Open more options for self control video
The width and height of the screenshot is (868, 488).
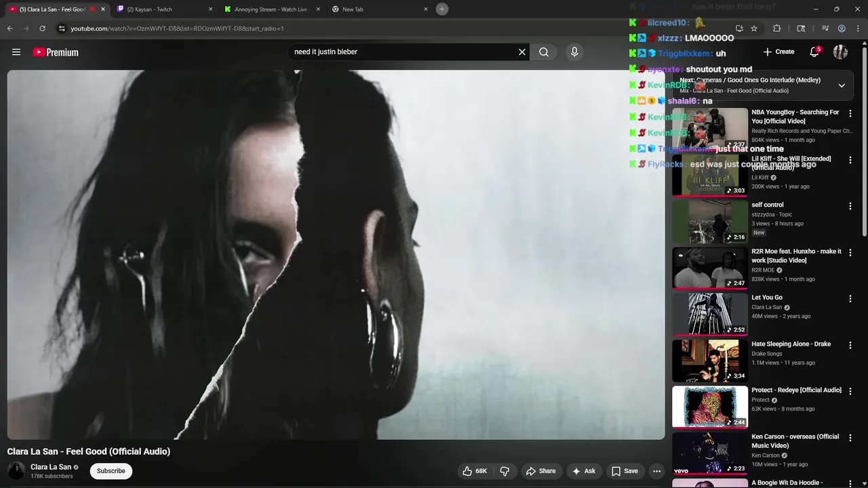[850, 206]
